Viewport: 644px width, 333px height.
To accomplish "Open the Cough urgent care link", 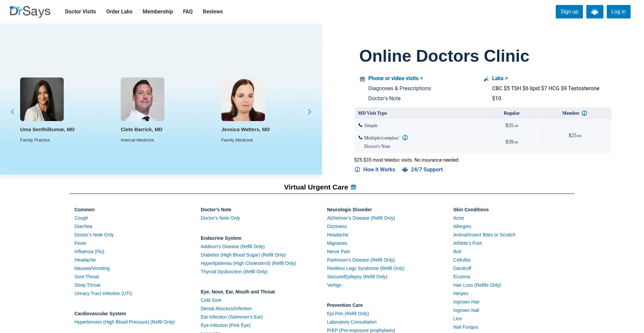I will pyautogui.click(x=81, y=218).
